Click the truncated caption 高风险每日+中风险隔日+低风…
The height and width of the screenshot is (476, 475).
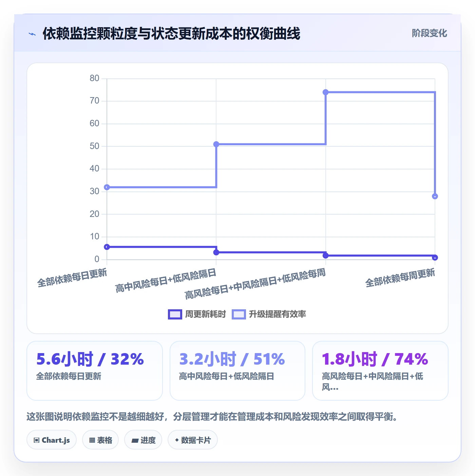(373, 382)
